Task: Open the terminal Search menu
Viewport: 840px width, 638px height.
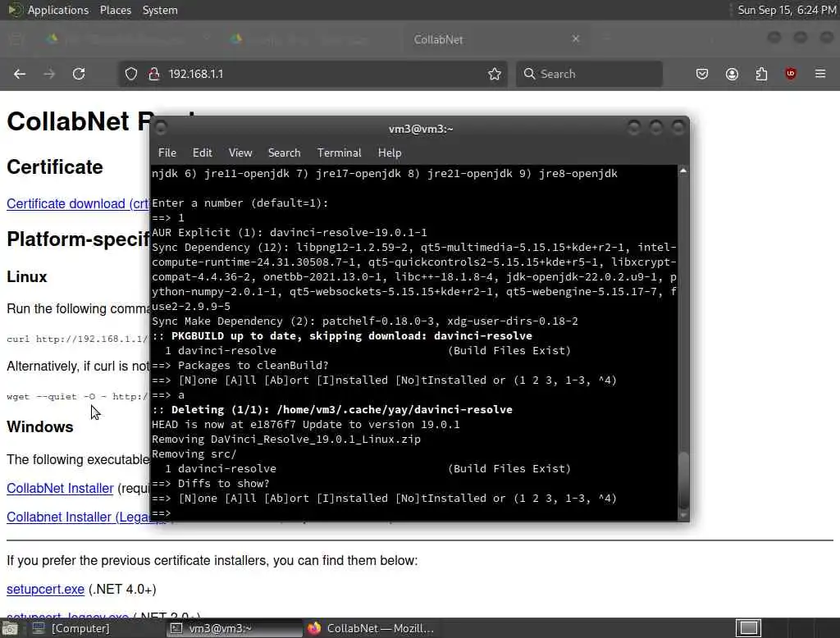Action: tap(284, 153)
